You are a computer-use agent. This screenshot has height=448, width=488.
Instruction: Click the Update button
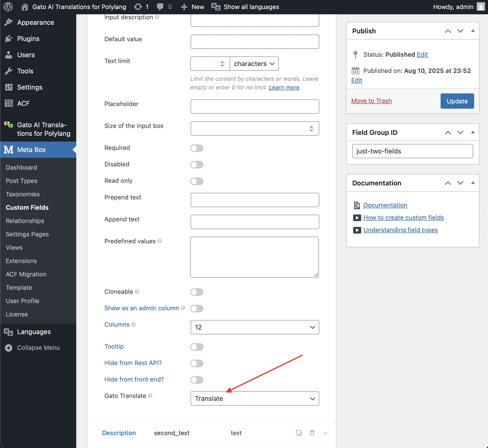pos(457,101)
